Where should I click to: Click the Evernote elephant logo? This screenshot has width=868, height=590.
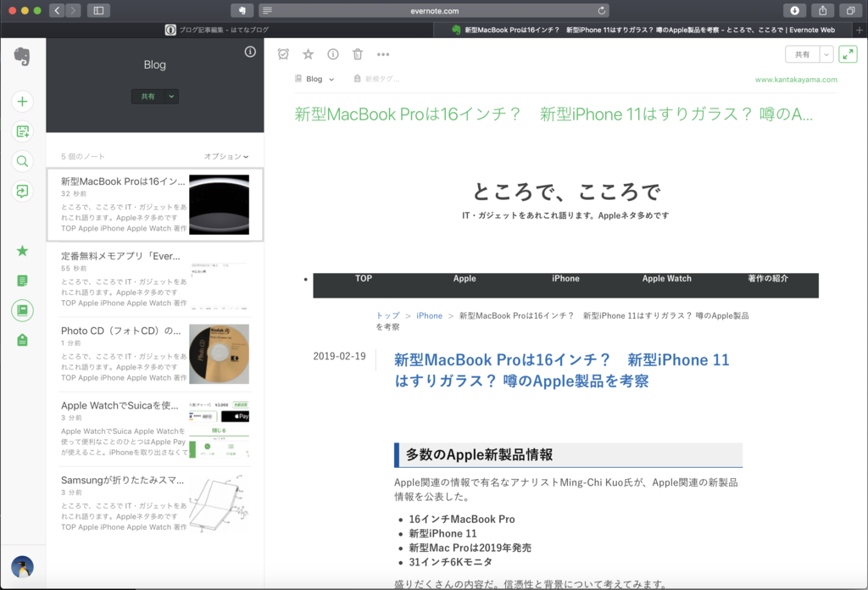tap(22, 57)
